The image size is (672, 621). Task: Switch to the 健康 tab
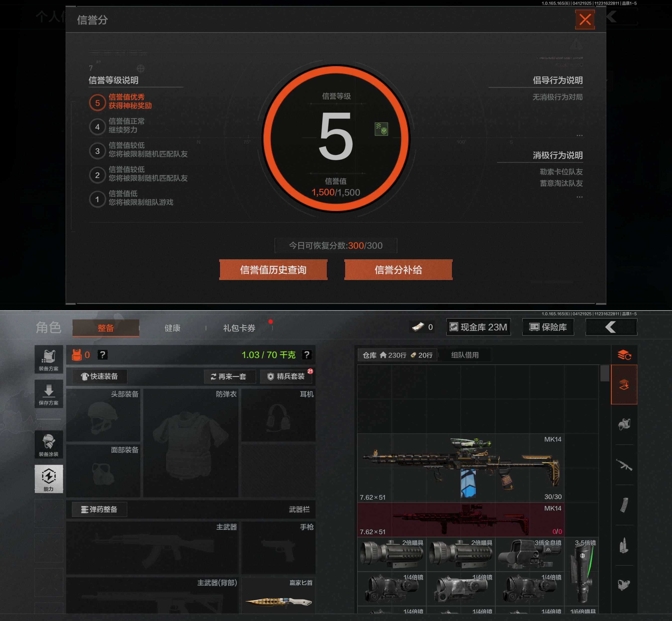pyautogui.click(x=172, y=328)
